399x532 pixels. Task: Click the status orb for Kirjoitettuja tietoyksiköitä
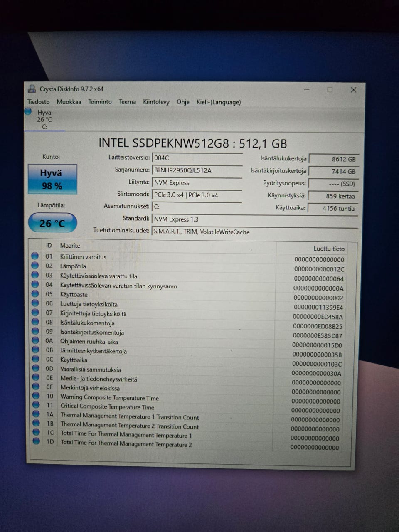pyautogui.click(x=35, y=313)
